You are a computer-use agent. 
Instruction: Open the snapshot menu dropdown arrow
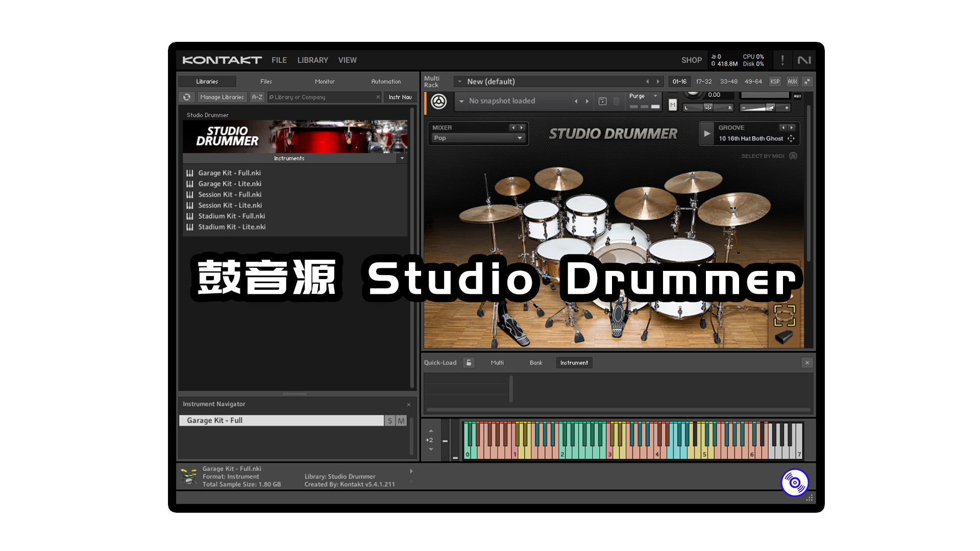click(x=461, y=101)
